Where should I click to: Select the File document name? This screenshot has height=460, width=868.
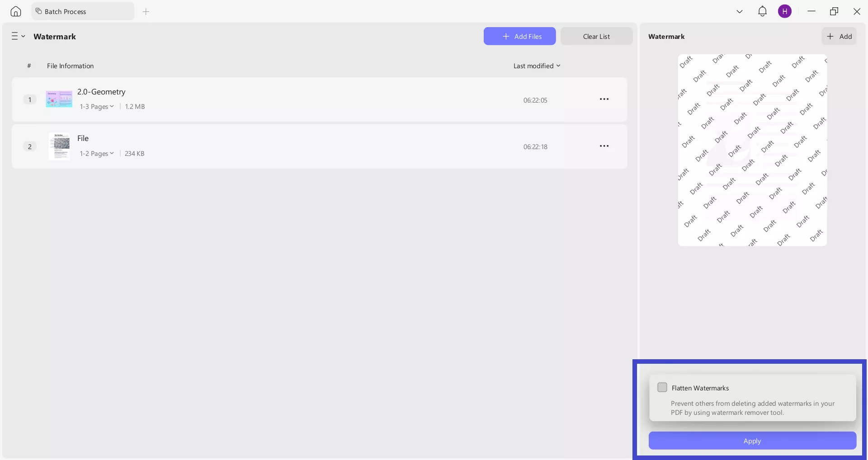point(83,138)
